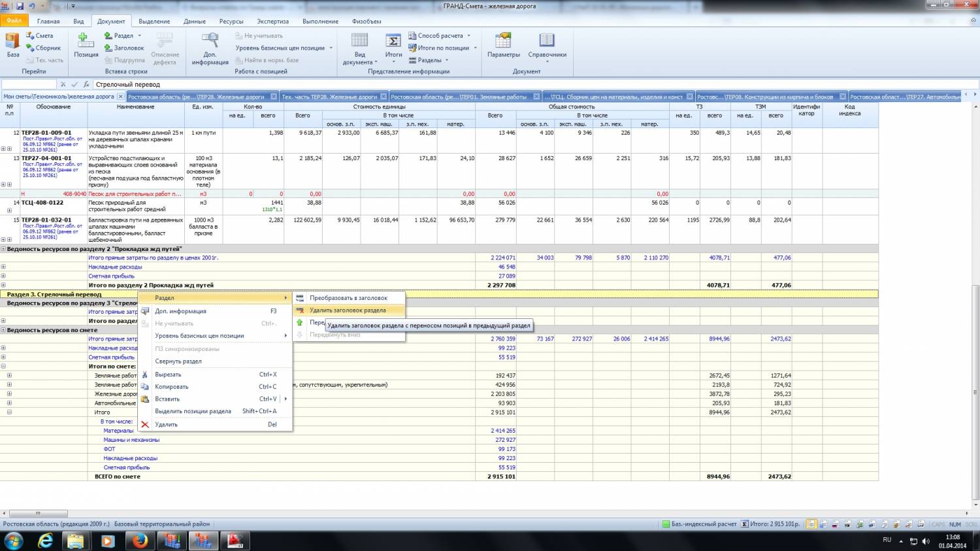Switch to the Ресурсы ribbon tab
The width and height of the screenshot is (980, 551).
pos(231,22)
